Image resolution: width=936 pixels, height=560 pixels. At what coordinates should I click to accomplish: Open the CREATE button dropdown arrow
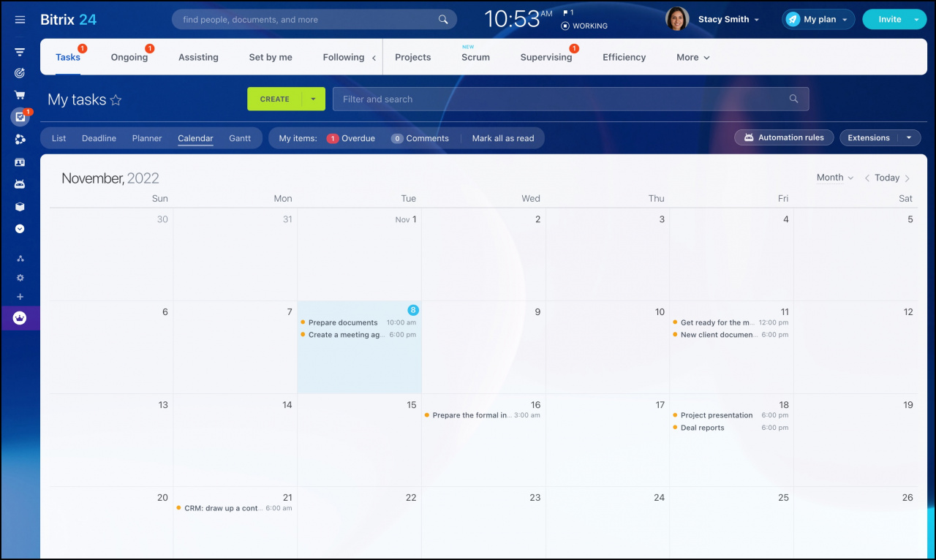[314, 99]
